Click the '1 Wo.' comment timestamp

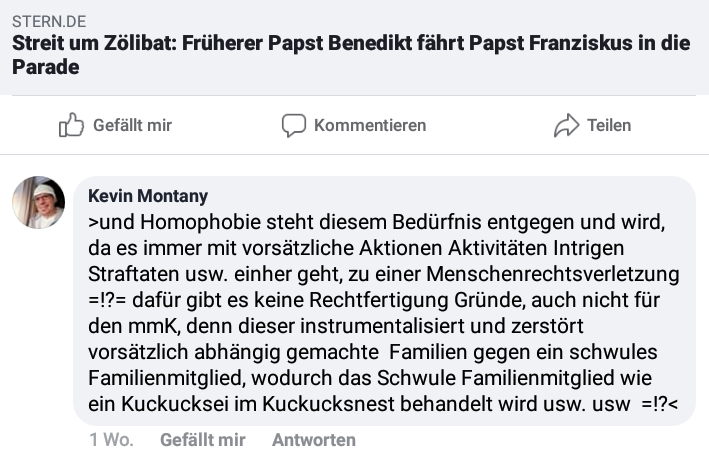(111, 440)
